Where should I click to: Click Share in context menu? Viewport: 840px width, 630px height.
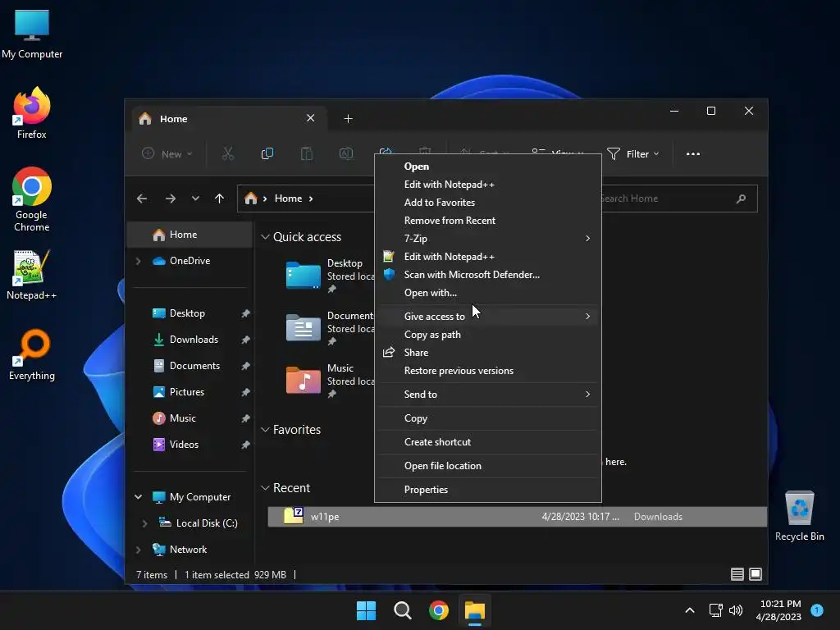click(x=487, y=353)
